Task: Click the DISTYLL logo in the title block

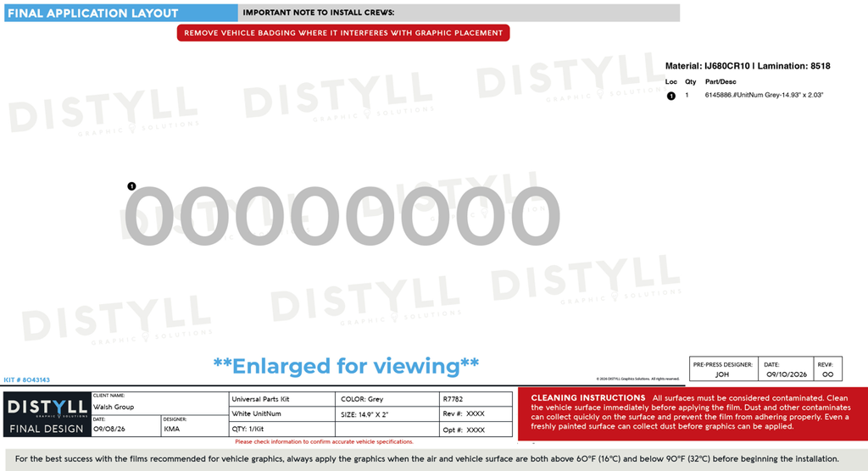Action: tap(47, 408)
